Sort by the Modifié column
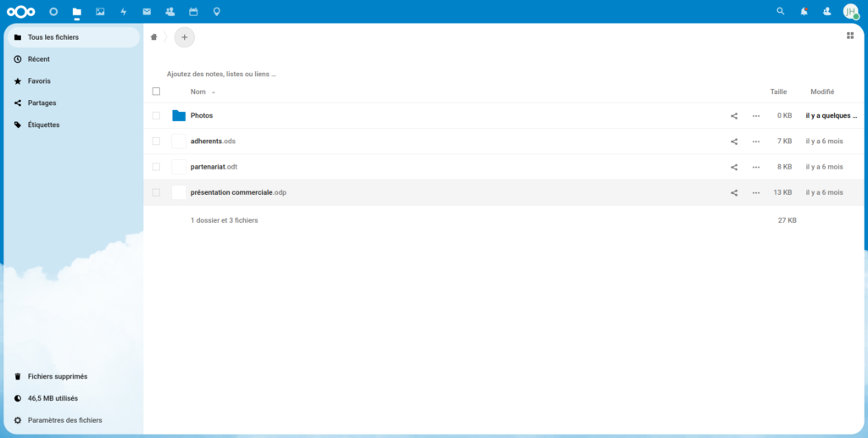This screenshot has height=438, width=868. [822, 91]
